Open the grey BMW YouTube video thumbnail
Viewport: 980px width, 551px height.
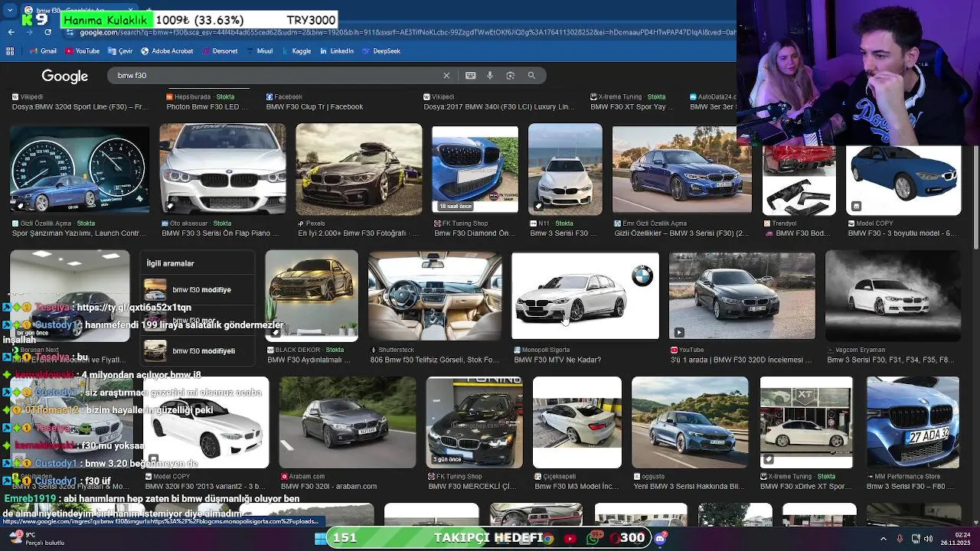click(742, 295)
